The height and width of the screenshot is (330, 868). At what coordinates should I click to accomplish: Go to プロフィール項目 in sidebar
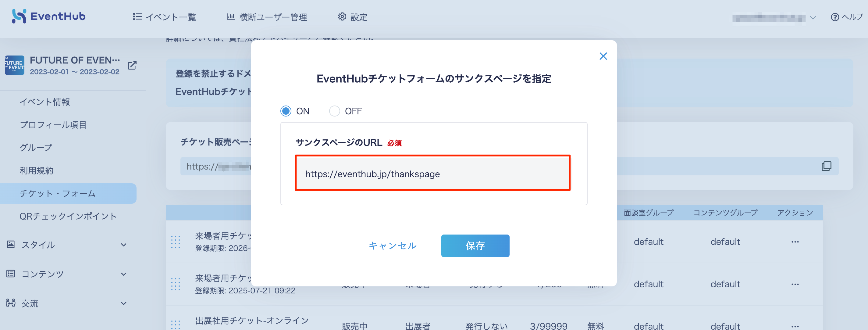tap(53, 125)
